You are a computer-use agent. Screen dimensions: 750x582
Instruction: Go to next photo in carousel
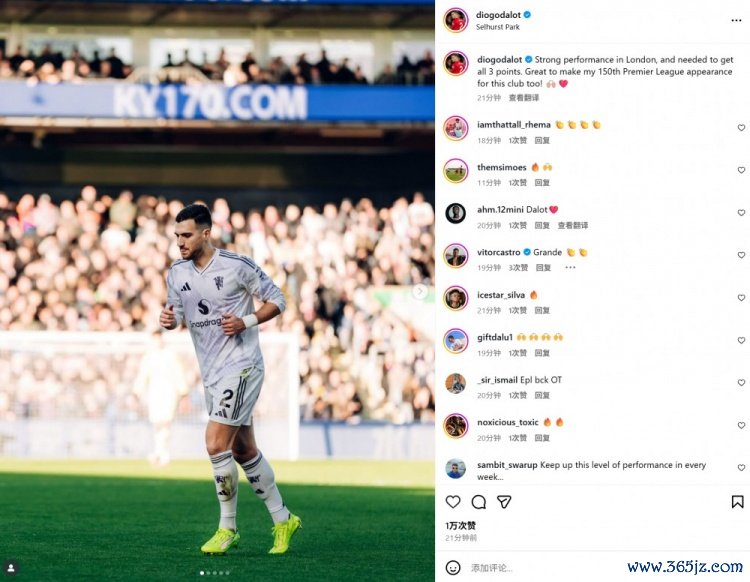click(420, 291)
